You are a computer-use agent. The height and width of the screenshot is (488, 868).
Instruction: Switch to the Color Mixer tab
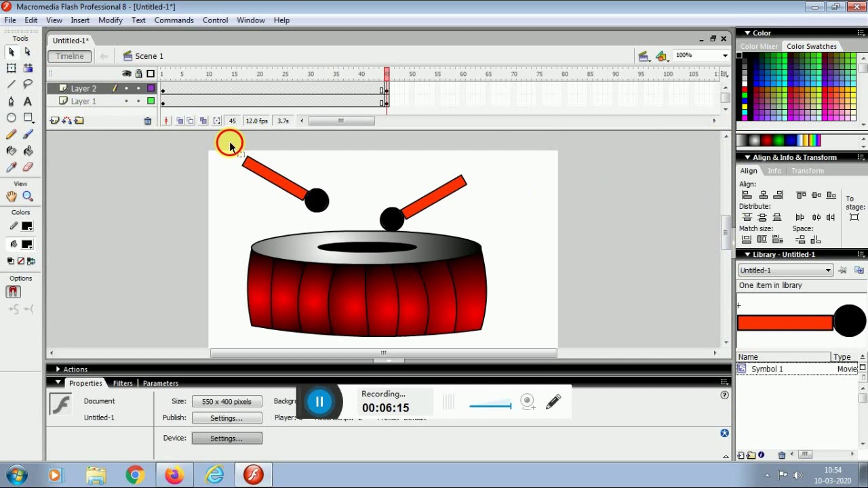759,46
